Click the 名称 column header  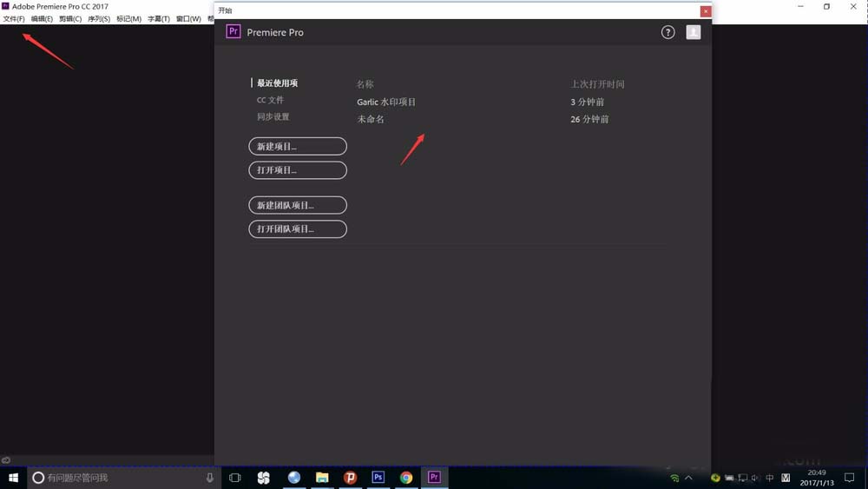365,84
